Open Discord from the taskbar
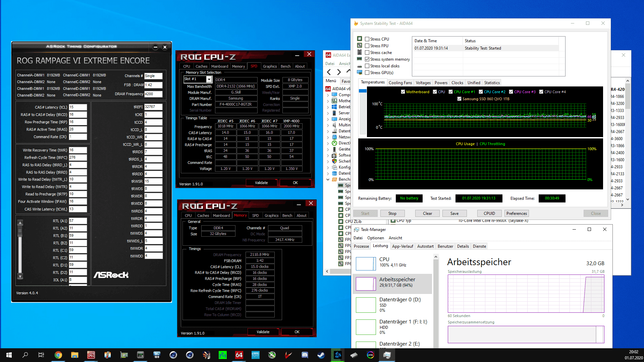Viewport: 644px width, 362px height. tap(305, 355)
